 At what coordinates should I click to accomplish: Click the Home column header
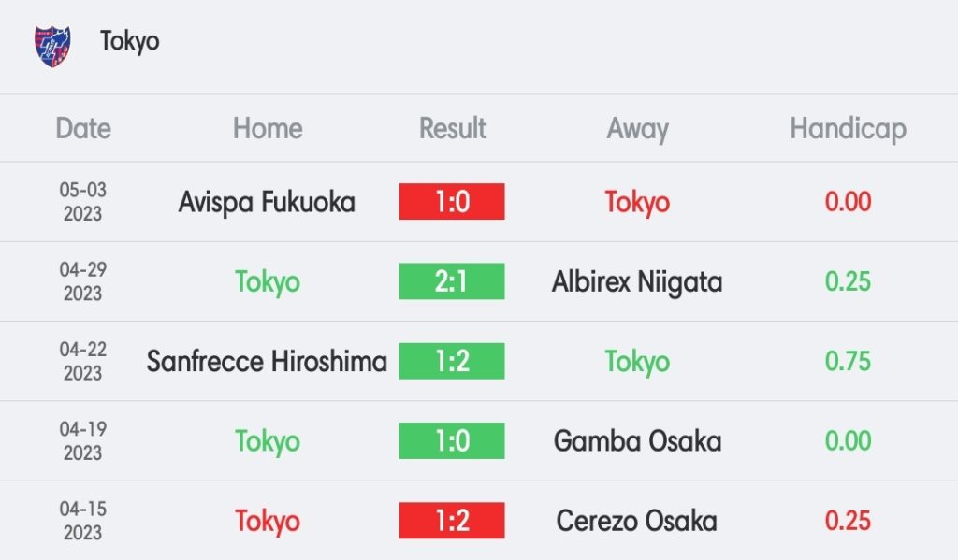coord(268,128)
